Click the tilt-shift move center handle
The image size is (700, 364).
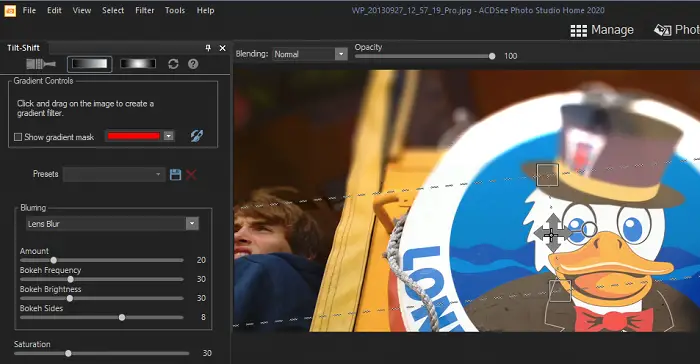pyautogui.click(x=553, y=234)
